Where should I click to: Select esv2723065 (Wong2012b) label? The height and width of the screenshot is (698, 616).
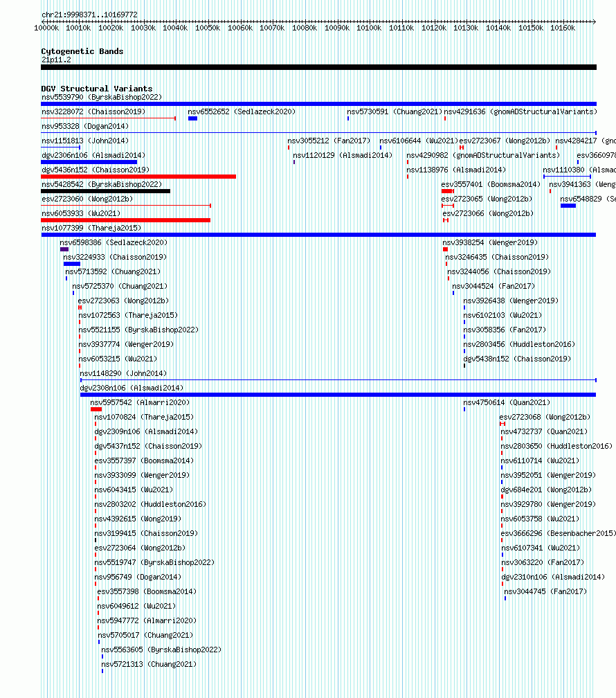487,199
